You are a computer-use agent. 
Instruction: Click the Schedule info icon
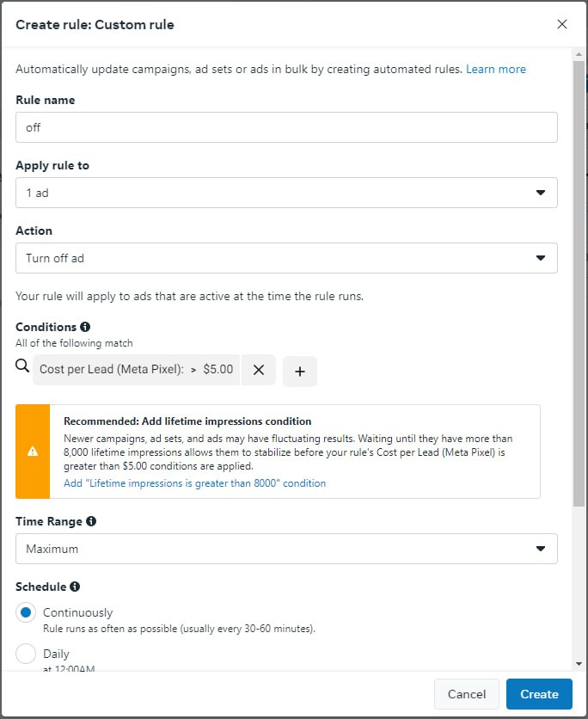coord(75,587)
